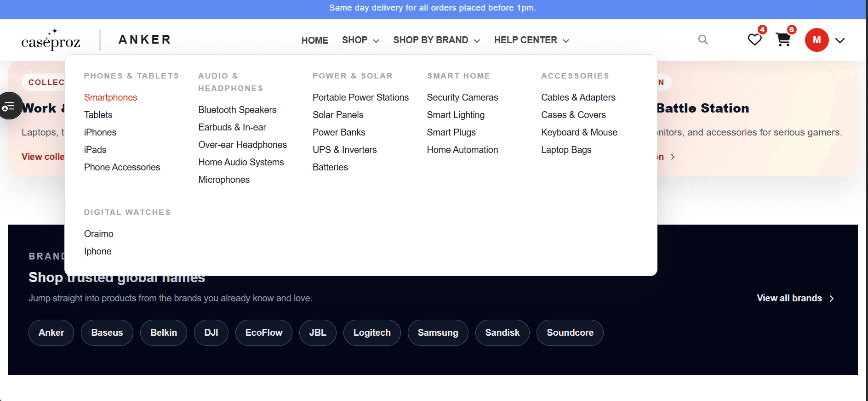Open the search magnifier icon

pos(702,40)
